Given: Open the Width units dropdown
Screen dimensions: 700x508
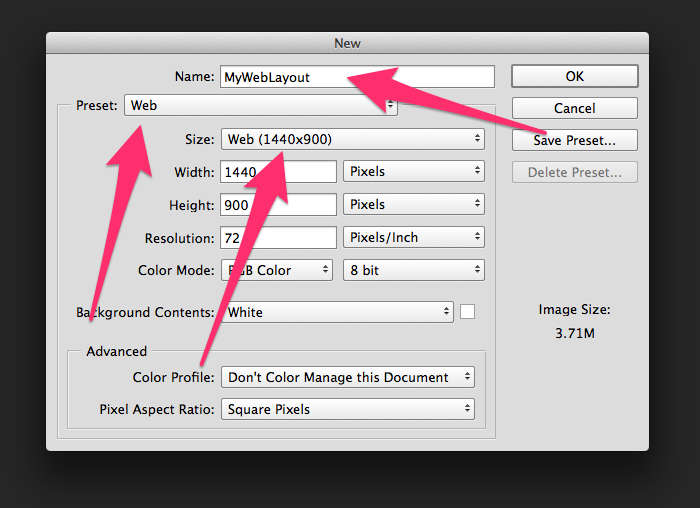Looking at the screenshot, I should 414,172.
